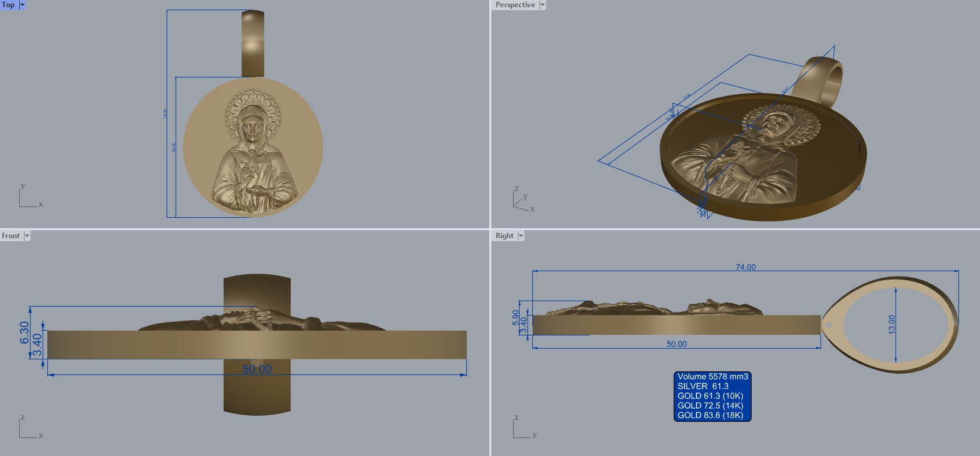Select the GOLD 61.3 (10K) line
Screen dimensions: 980x456
point(710,396)
